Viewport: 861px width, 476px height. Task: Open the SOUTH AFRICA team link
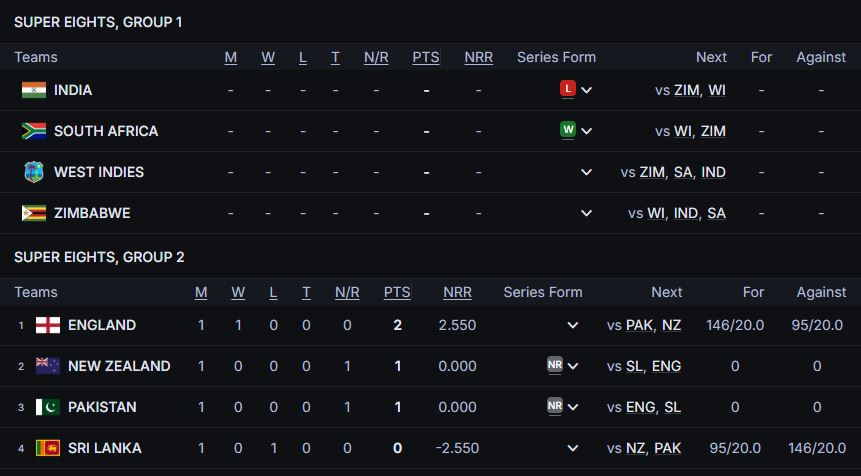click(106, 131)
